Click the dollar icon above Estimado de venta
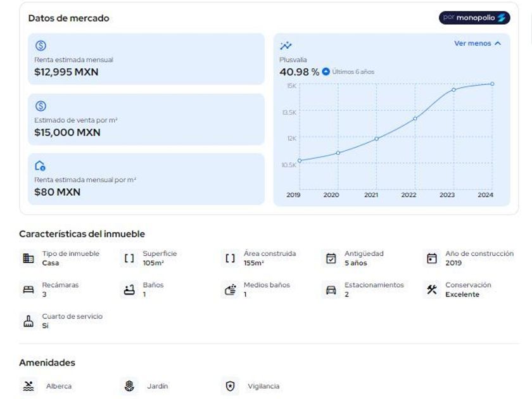532x399 pixels. point(40,106)
